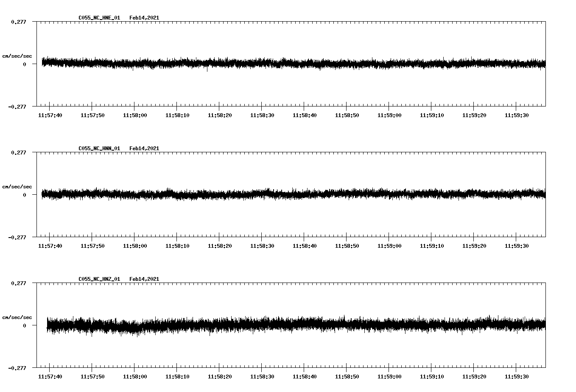Select the C055_NC_HNZ_01 channel label
Screen dimensions: 576x392
[98, 279]
